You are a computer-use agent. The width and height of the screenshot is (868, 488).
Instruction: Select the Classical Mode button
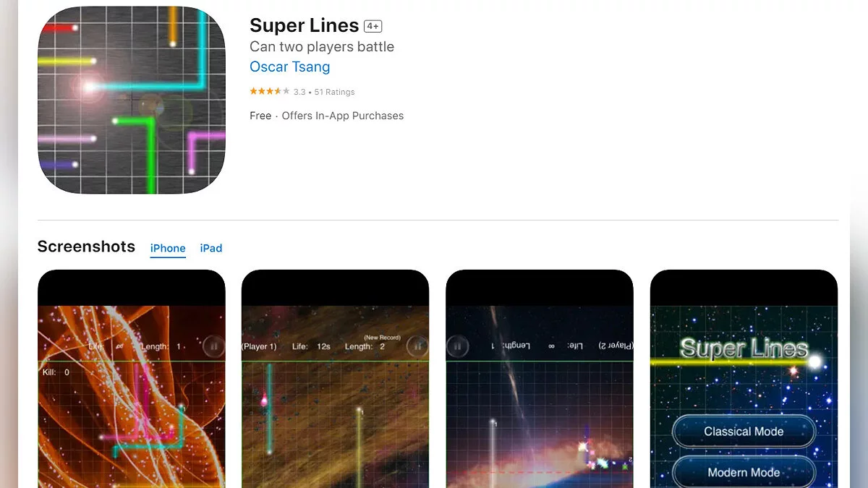point(744,432)
